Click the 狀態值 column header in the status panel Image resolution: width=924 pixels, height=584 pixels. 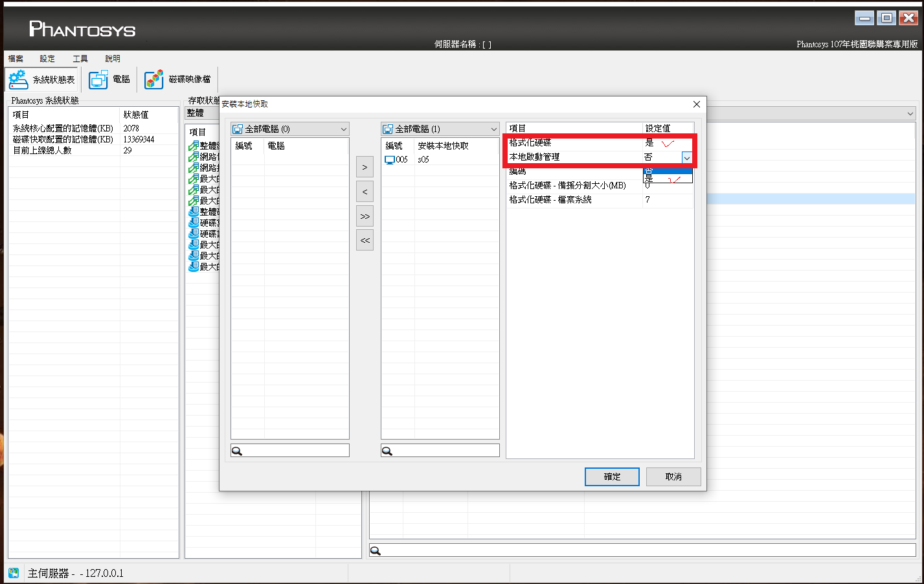pos(136,115)
